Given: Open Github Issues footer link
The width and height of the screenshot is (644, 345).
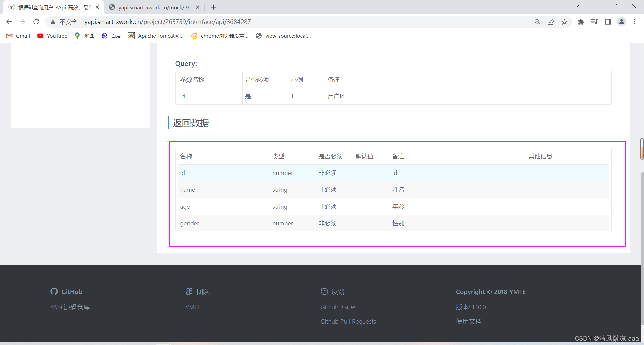Looking at the screenshot, I should pos(338,307).
